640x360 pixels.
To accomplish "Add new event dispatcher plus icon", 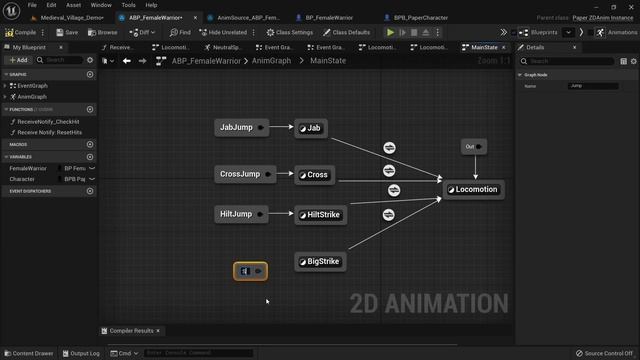I will coord(90,191).
